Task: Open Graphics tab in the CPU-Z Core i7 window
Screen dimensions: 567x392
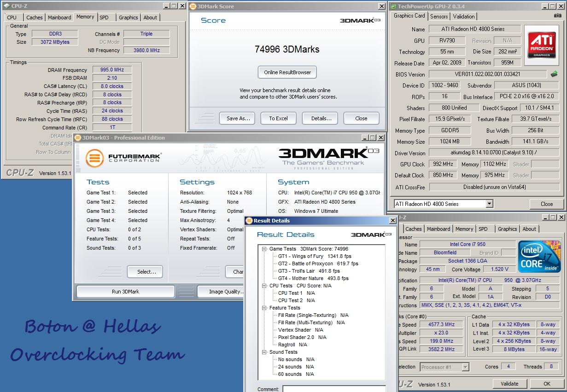Action: [x=507, y=229]
